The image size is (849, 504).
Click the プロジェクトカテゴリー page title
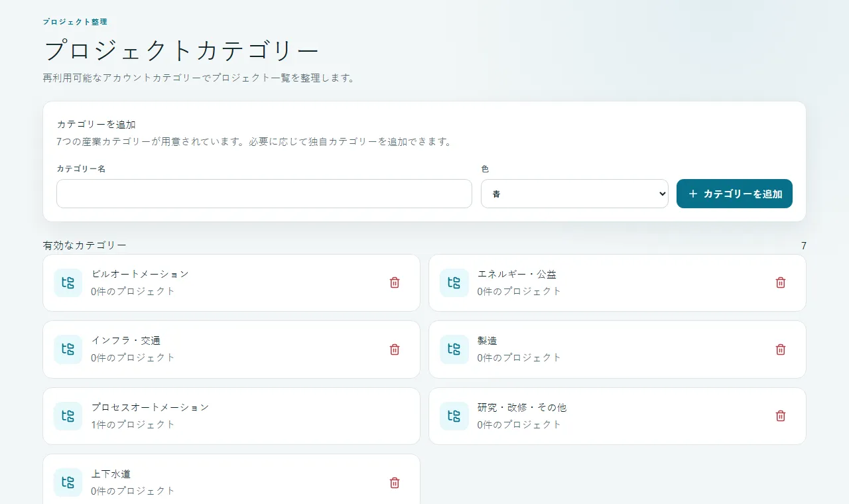[181, 51]
